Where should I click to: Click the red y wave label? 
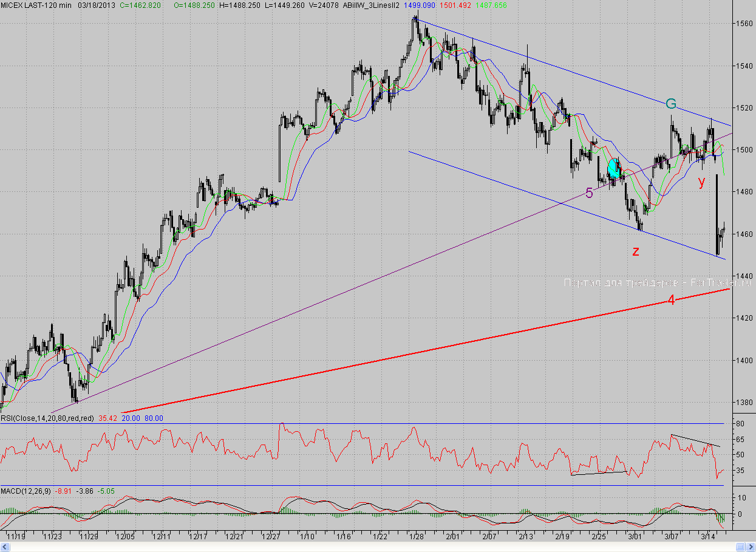(702, 182)
